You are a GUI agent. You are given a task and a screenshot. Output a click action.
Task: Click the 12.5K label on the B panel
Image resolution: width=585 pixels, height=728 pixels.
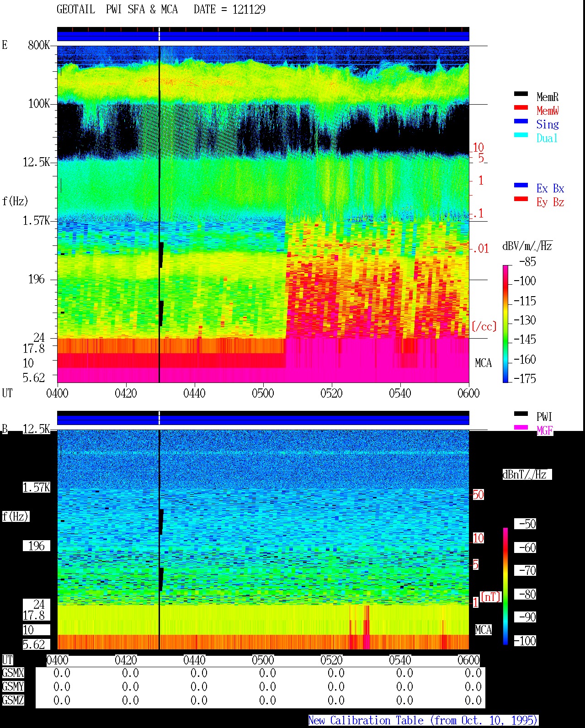37,429
